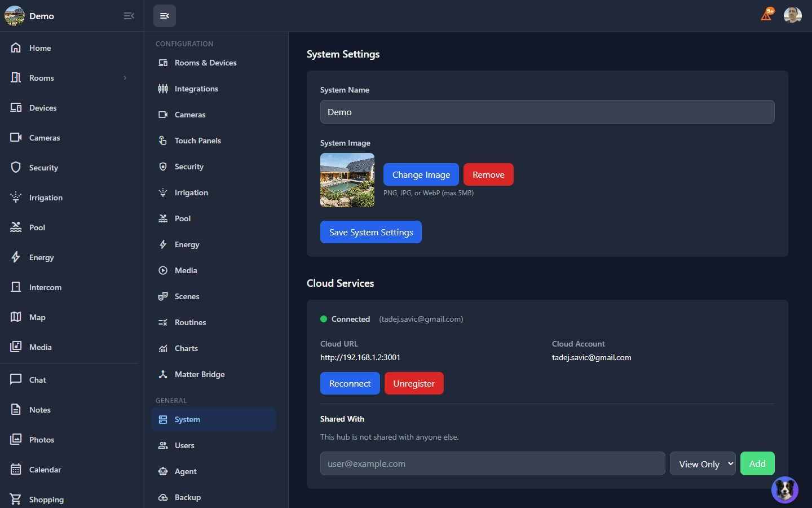Image resolution: width=812 pixels, height=508 pixels.
Task: Go to Intercom in the main sidebar
Action: (45, 287)
